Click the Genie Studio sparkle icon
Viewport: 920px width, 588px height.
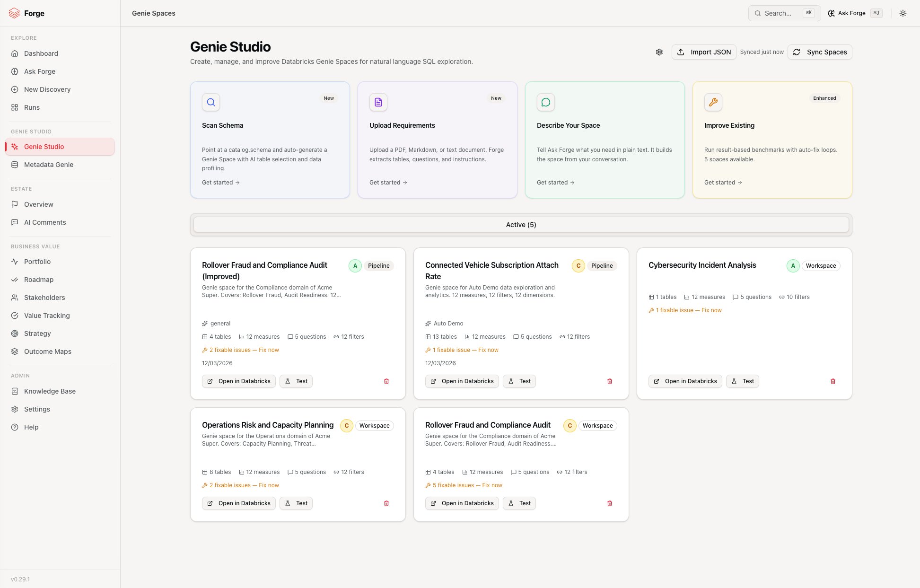pyautogui.click(x=15, y=147)
